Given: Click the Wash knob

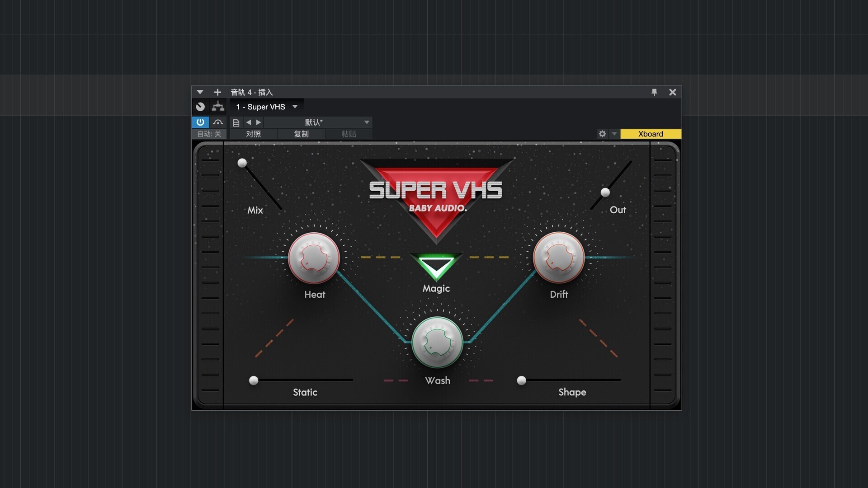Looking at the screenshot, I should pyautogui.click(x=437, y=343).
